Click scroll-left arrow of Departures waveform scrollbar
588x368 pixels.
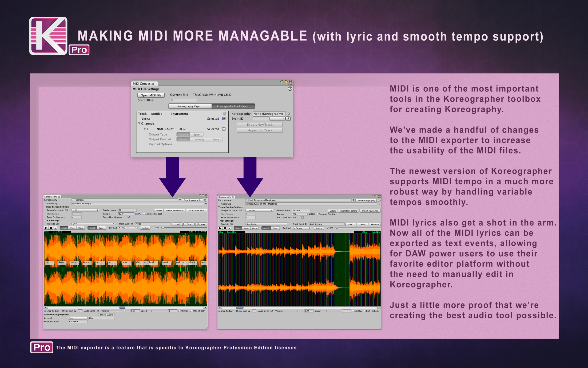coord(219,308)
